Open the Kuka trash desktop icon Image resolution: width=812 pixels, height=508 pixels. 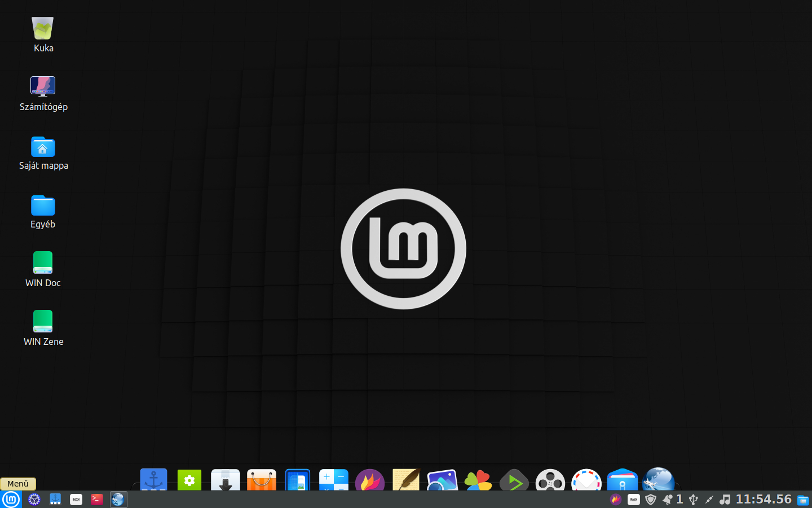click(x=43, y=28)
